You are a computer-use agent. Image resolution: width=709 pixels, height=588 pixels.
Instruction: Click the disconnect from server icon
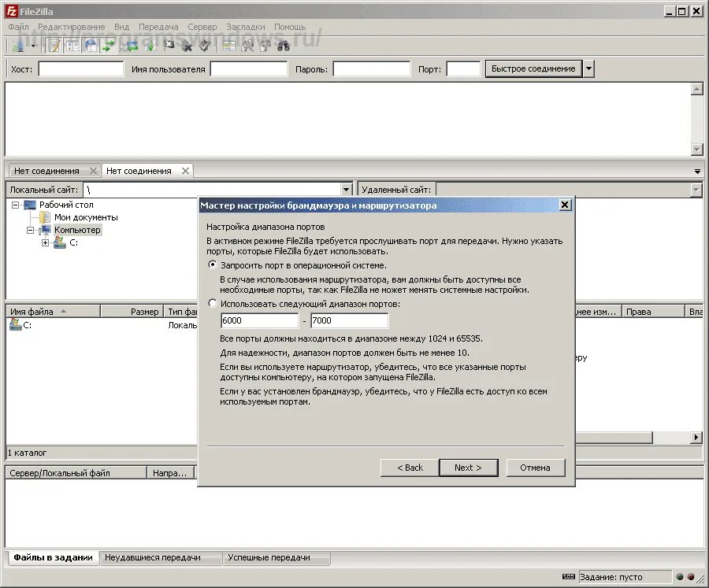coord(186,46)
